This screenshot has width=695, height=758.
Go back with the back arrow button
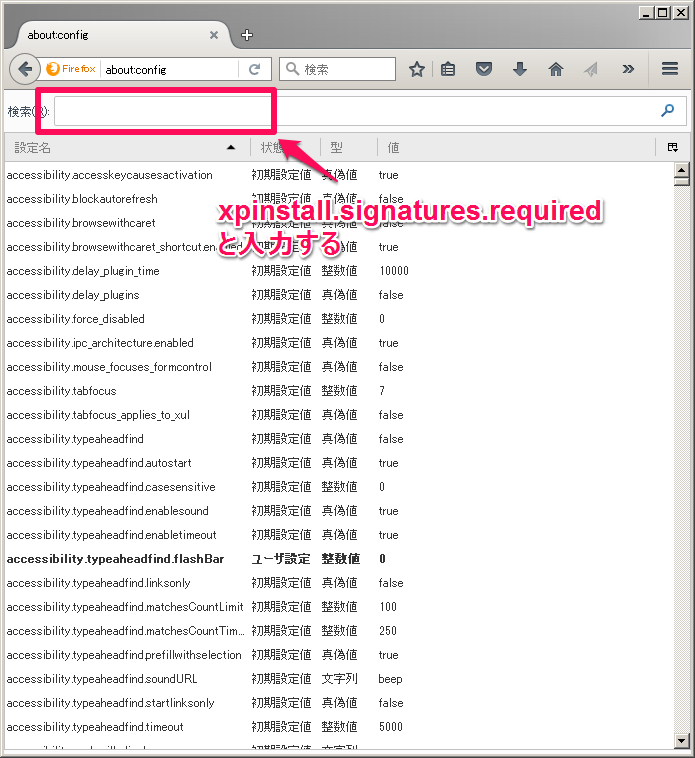pyautogui.click(x=24, y=69)
